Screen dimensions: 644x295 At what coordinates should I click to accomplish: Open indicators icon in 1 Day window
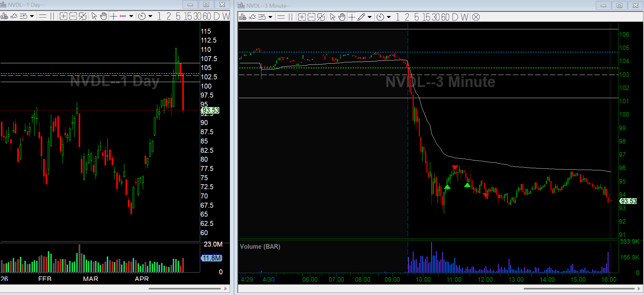(x=14, y=16)
